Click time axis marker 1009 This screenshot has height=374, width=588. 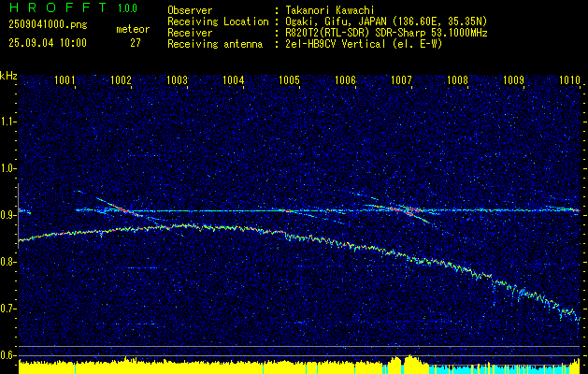[x=513, y=80]
